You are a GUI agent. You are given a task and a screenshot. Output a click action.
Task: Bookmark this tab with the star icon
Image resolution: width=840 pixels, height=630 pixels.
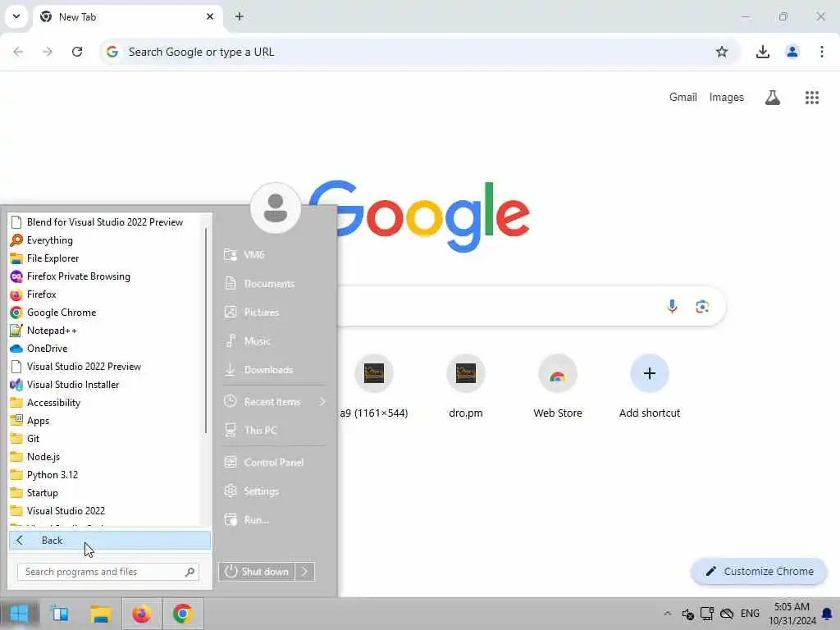click(722, 52)
